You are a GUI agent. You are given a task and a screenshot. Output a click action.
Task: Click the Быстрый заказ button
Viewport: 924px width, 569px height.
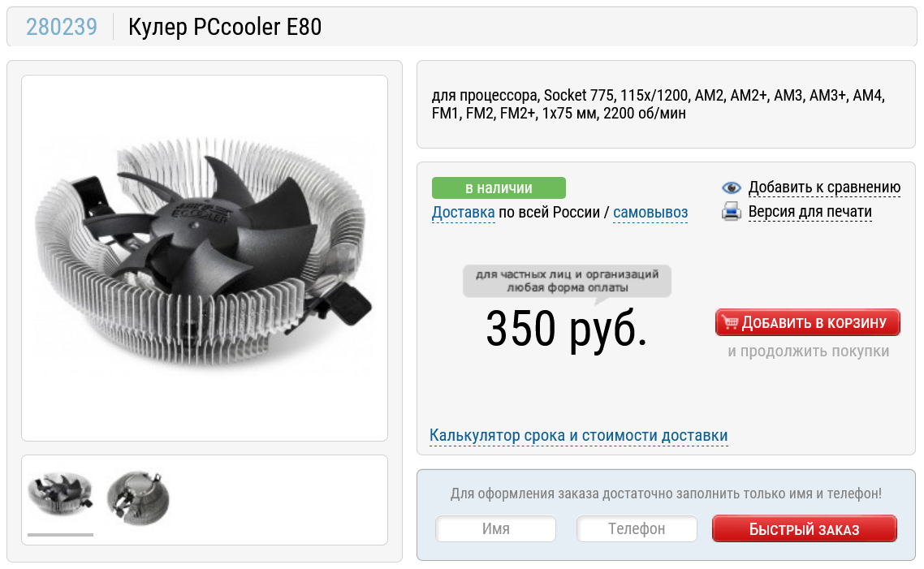[805, 529]
